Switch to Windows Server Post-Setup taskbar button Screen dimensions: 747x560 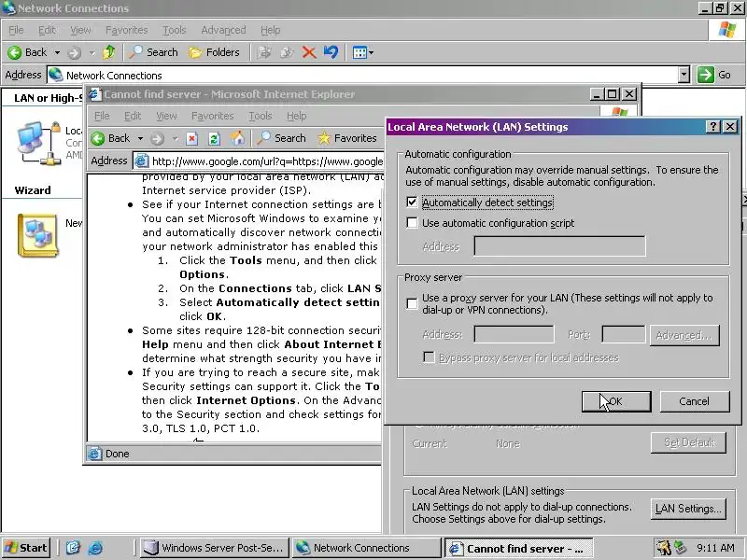[215, 548]
